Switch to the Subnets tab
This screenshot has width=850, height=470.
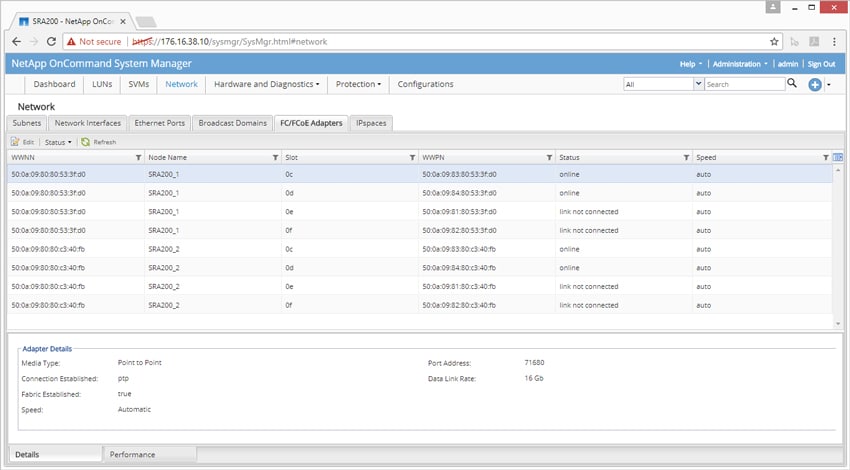27,123
